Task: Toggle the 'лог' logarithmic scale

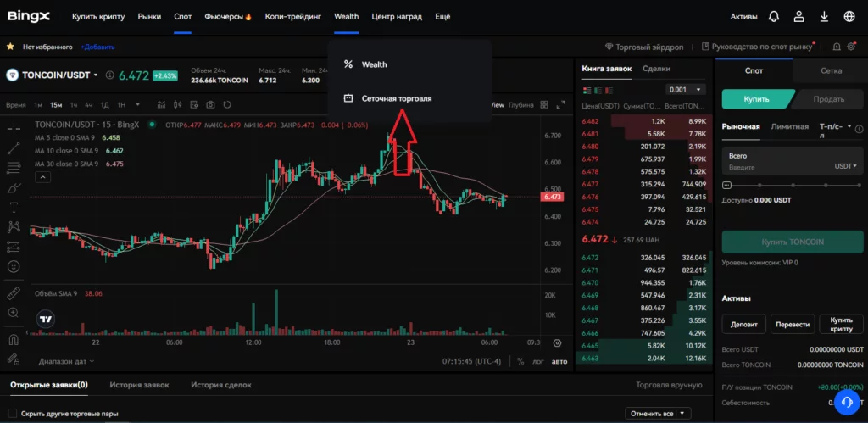Action: (x=537, y=361)
